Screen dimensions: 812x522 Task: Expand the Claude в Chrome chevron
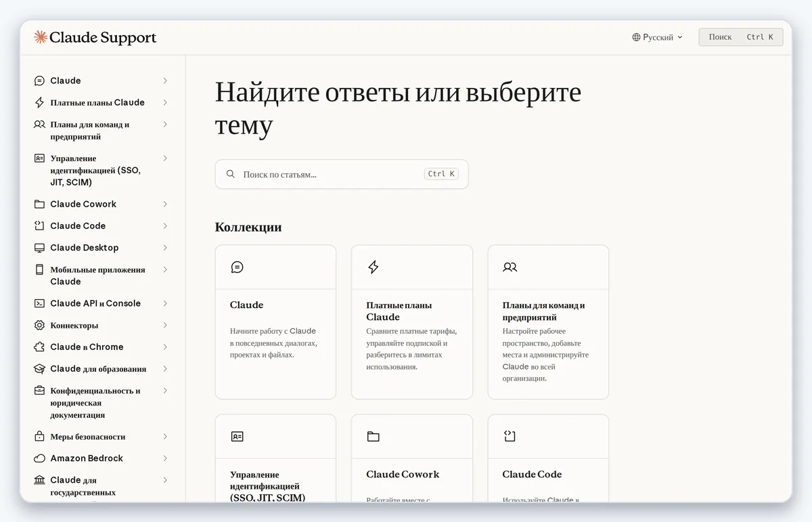pyautogui.click(x=165, y=347)
